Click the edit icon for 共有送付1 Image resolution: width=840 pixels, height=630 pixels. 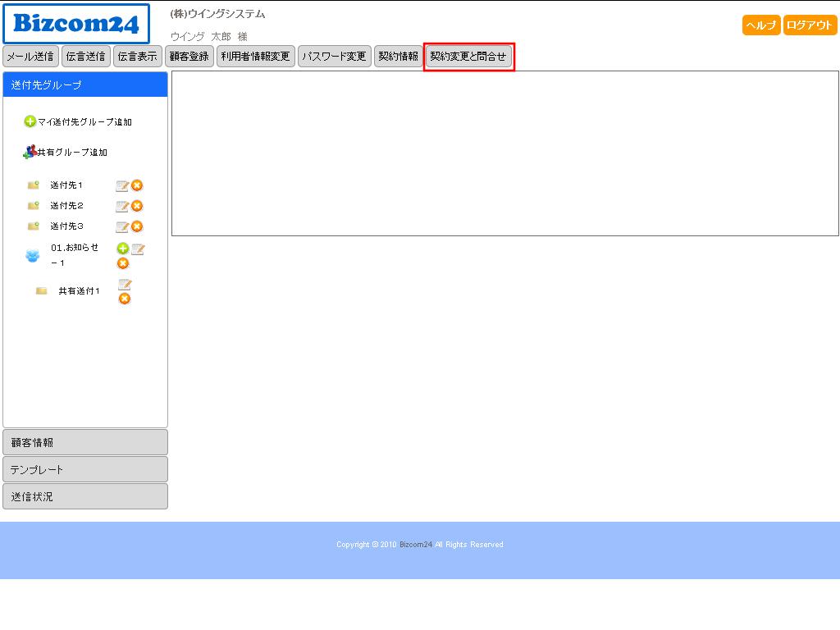(125, 285)
